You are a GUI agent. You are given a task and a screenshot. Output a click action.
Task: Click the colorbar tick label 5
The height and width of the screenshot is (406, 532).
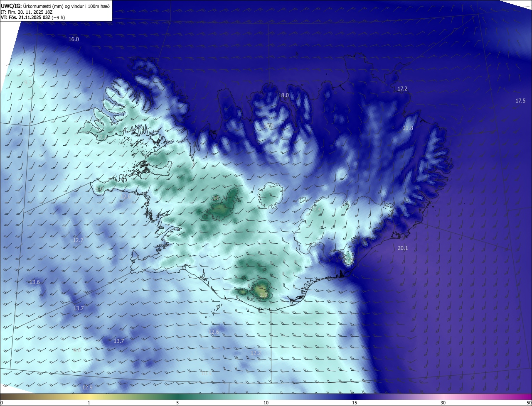pyautogui.click(x=177, y=403)
